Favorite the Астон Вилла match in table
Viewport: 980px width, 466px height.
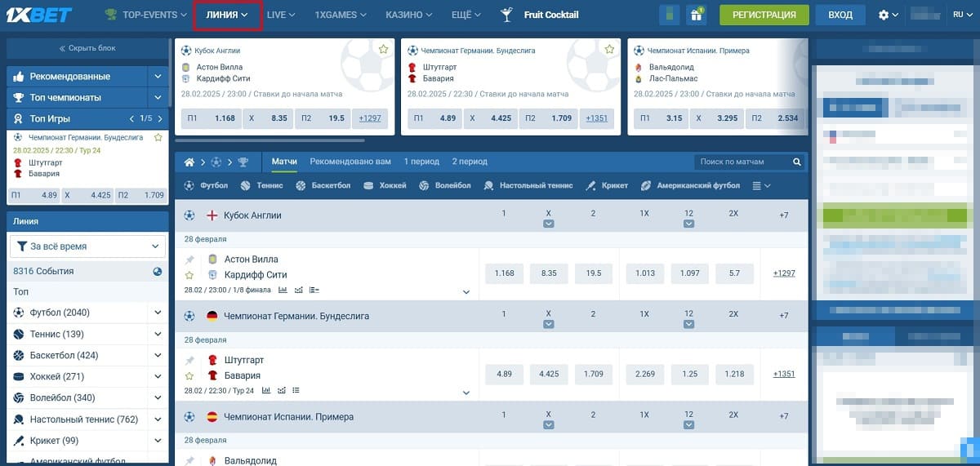tap(189, 275)
